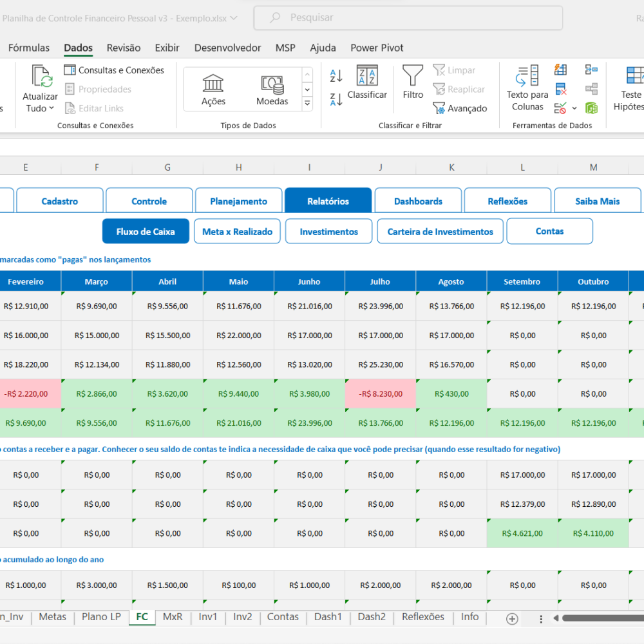644x644 pixels.
Task: Open the Fórmulas ribbon tab
Action: (29, 48)
